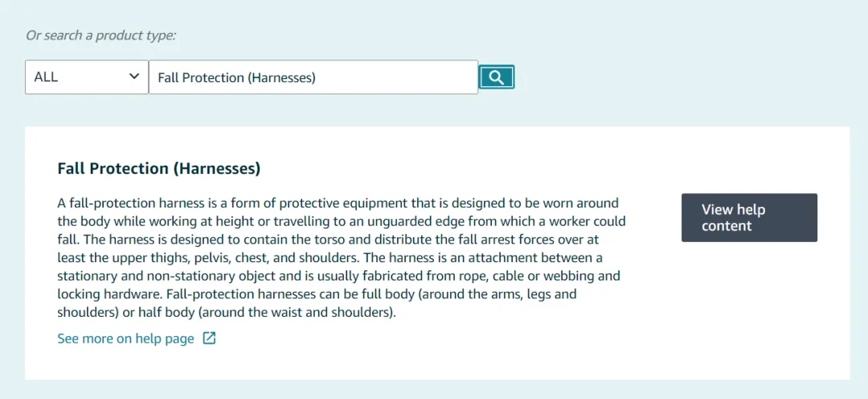Click the words 'View help' on dark button
Screen dimensions: 868x399
[733, 209]
